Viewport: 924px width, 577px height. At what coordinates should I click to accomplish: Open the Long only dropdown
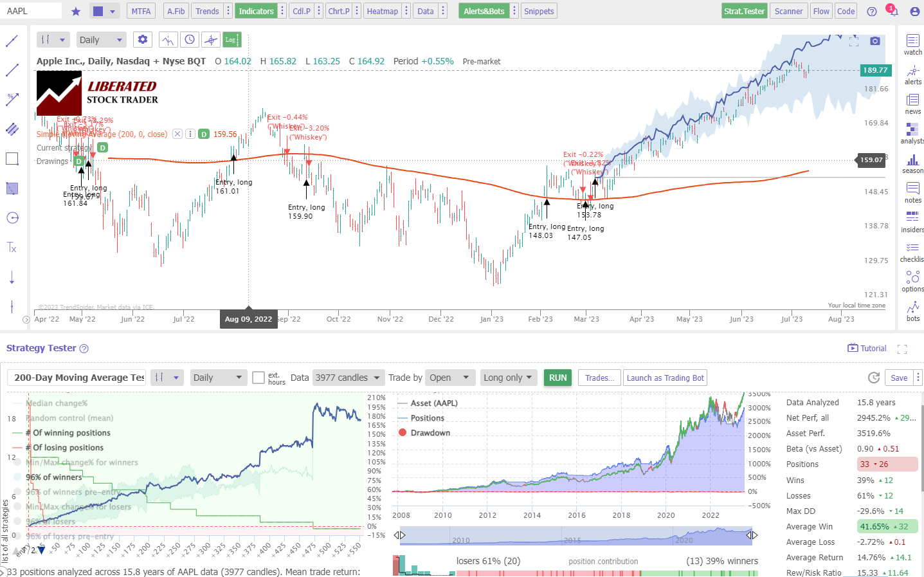(x=509, y=378)
